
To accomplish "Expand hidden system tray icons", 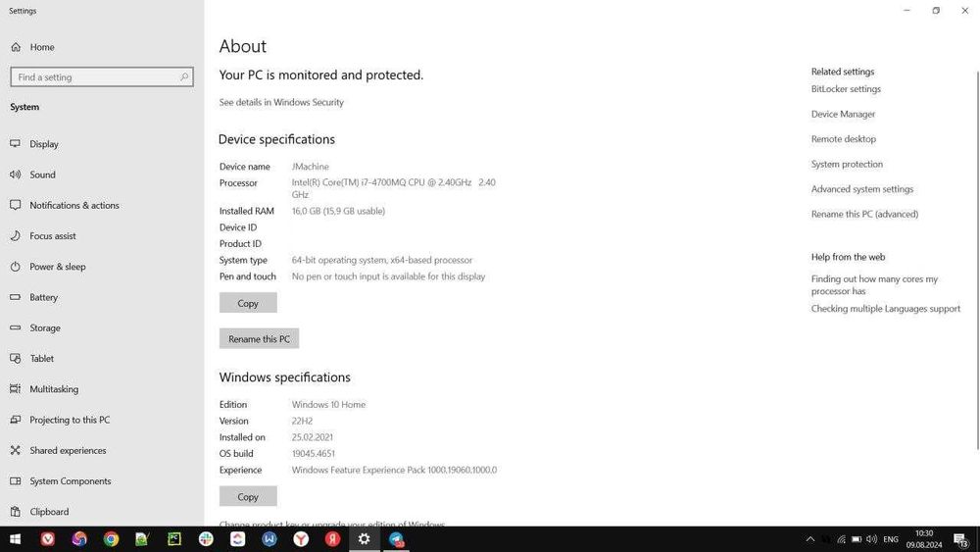I will (810, 539).
